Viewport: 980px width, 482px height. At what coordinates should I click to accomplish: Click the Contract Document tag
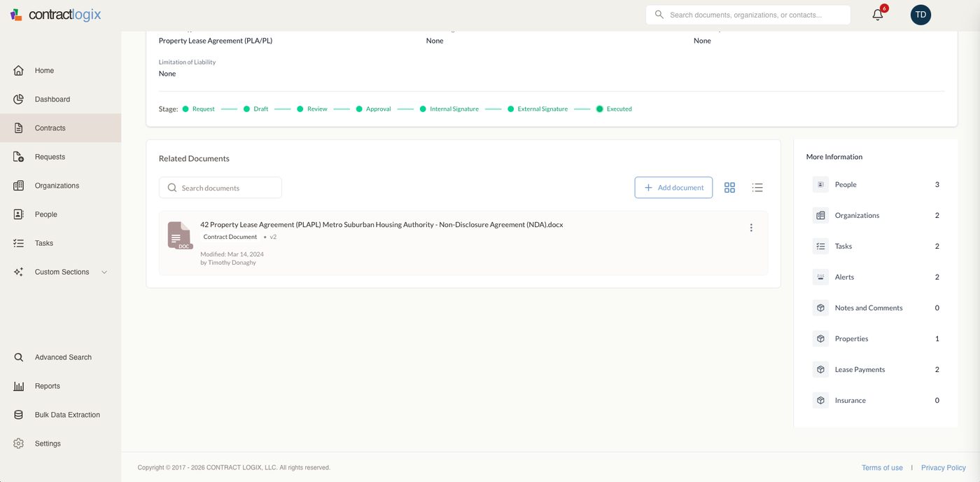(230, 237)
